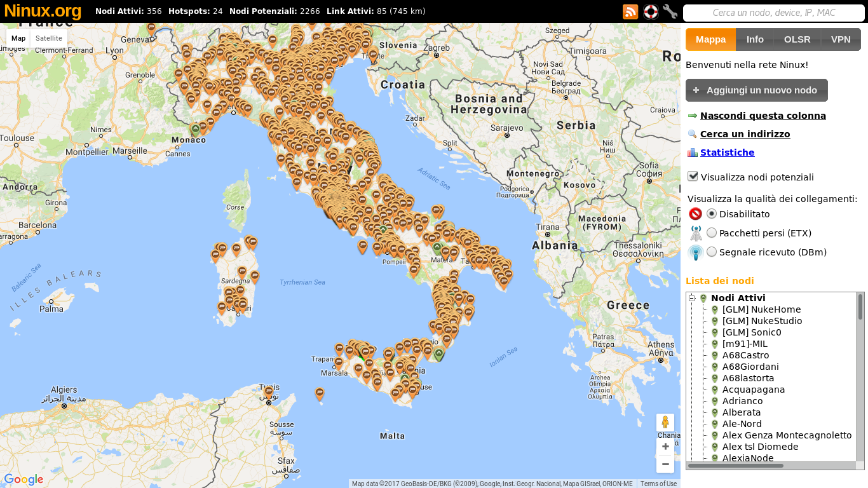Image resolution: width=868 pixels, height=488 pixels.
Task: Open the Statistiche link
Action: pos(728,152)
